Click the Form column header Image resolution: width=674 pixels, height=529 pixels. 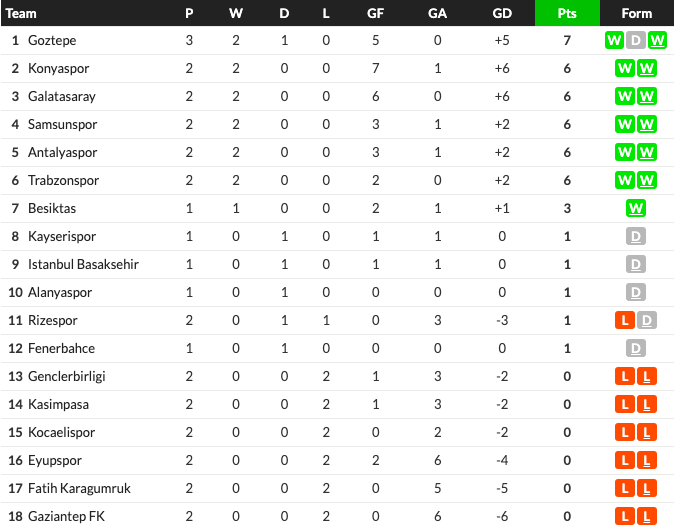point(637,13)
